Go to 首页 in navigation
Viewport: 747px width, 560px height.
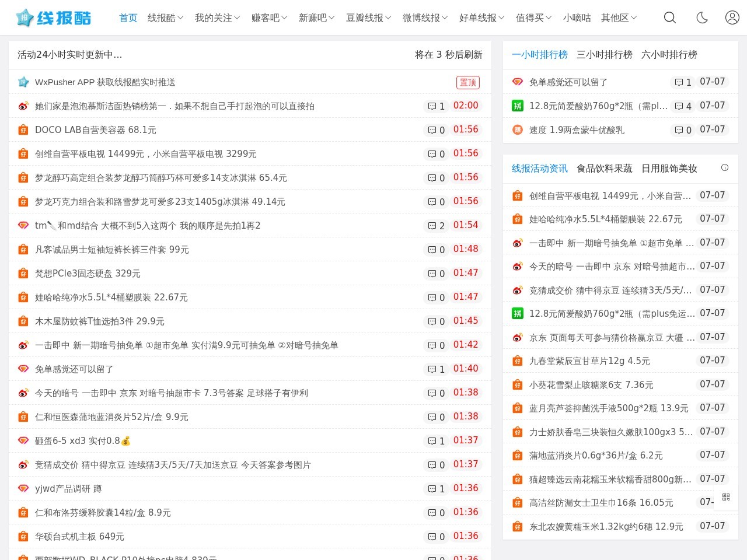(x=128, y=18)
